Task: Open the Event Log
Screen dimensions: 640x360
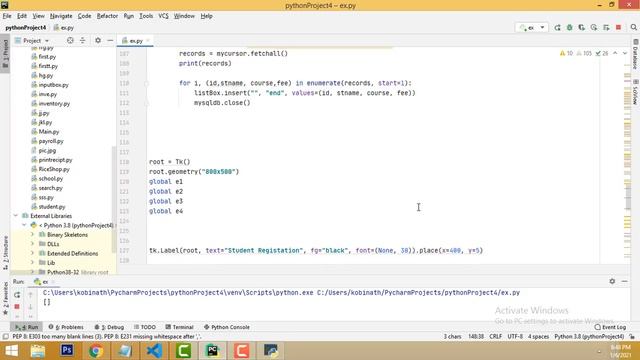Action: (x=610, y=327)
